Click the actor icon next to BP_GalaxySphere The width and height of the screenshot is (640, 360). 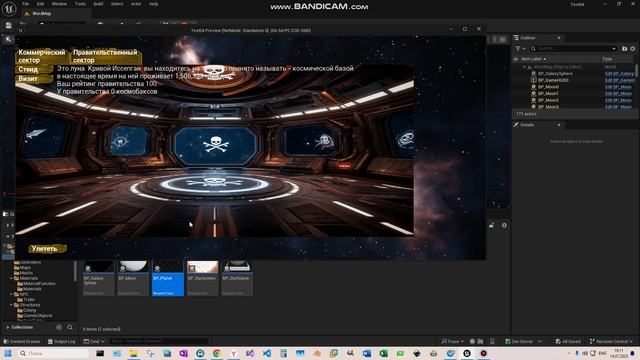pos(533,73)
